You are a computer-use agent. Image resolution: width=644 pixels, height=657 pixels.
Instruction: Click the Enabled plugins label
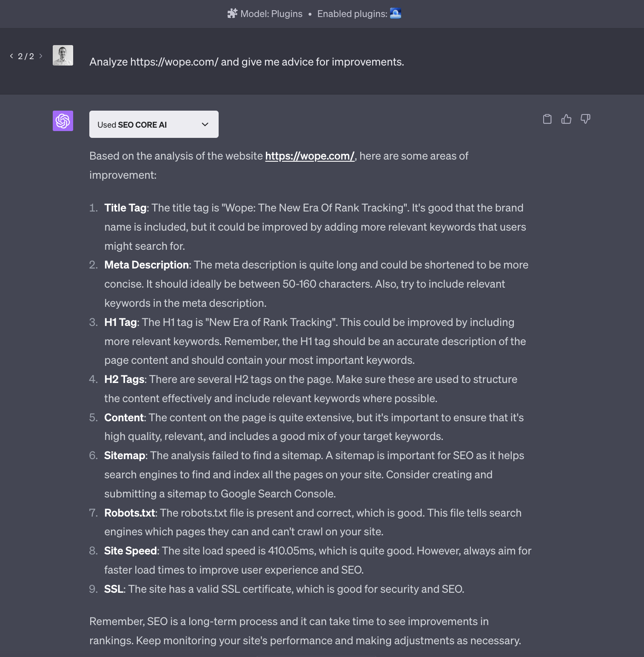pos(352,14)
